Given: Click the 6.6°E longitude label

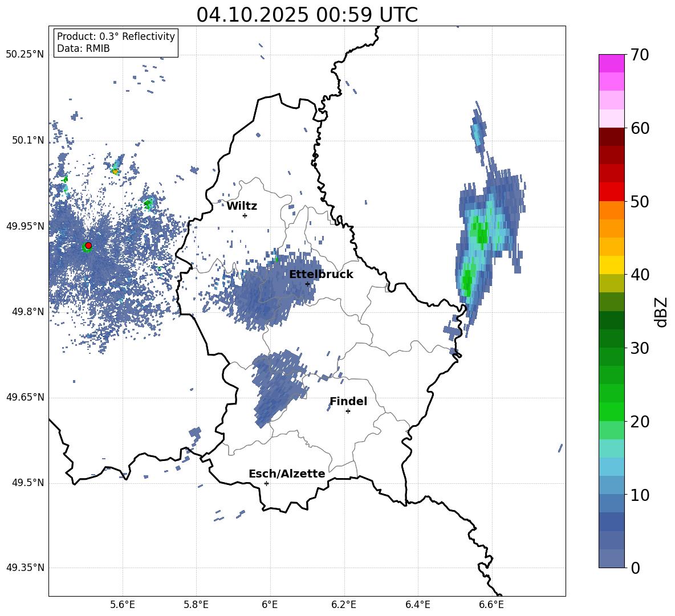Looking at the screenshot, I should tap(491, 605).
